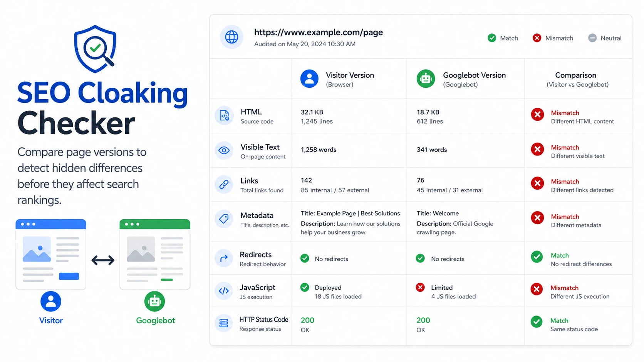Click the Googlebot 200 status code
The width and height of the screenshot is (644, 362).
pyautogui.click(x=423, y=320)
